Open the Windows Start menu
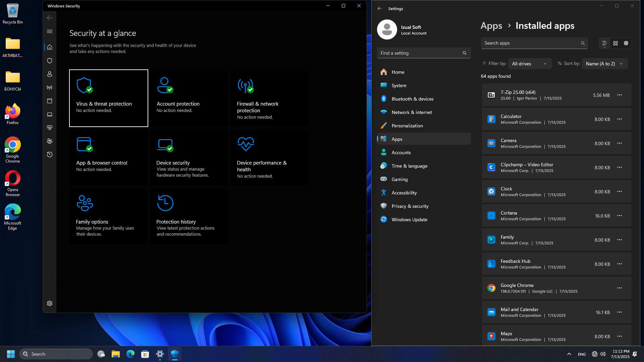The width and height of the screenshot is (644, 362). (11, 354)
